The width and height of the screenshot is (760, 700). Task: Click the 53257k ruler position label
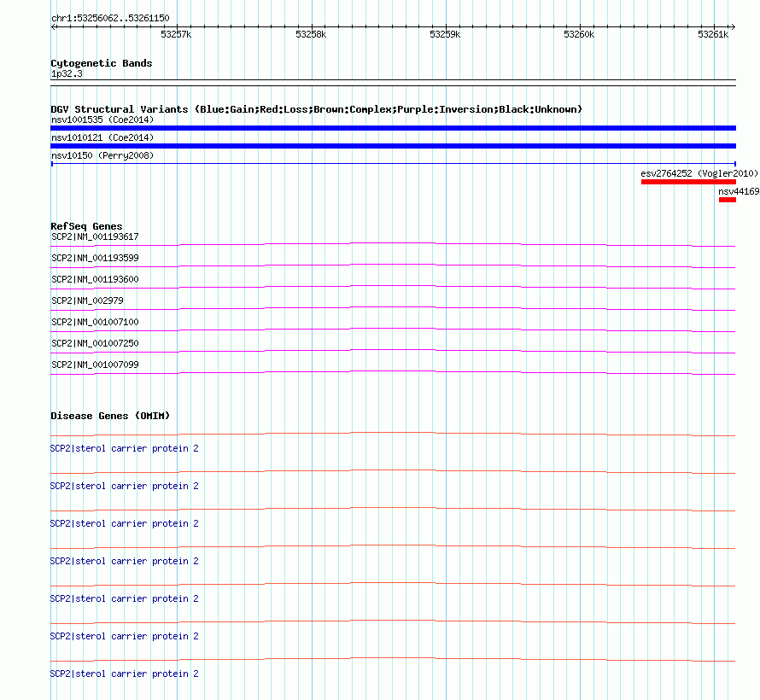click(176, 34)
